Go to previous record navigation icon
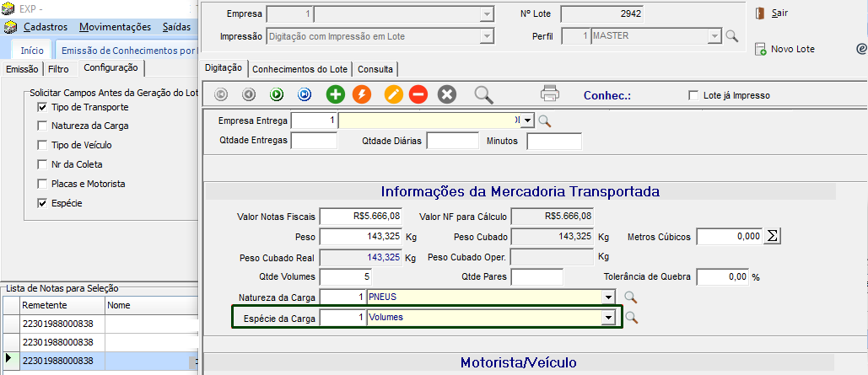The height and width of the screenshot is (375, 868). pos(249,94)
